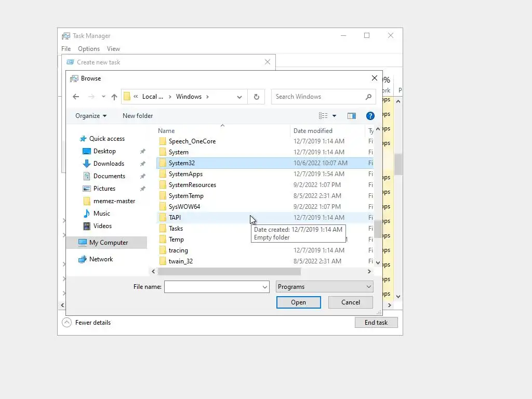Click the SysWOW64 folder icon
532x399 pixels.
[163, 207]
